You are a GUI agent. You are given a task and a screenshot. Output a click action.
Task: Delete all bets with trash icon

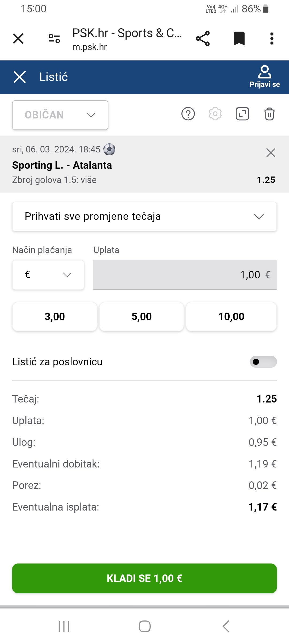pyautogui.click(x=269, y=114)
